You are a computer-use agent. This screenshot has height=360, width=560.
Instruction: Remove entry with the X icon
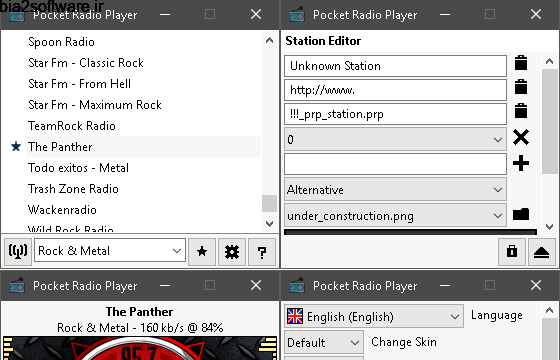click(521, 137)
